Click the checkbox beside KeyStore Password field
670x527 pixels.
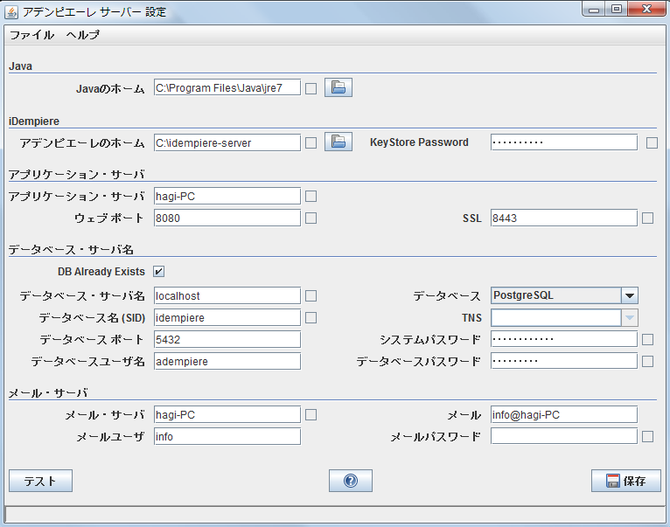[652, 143]
